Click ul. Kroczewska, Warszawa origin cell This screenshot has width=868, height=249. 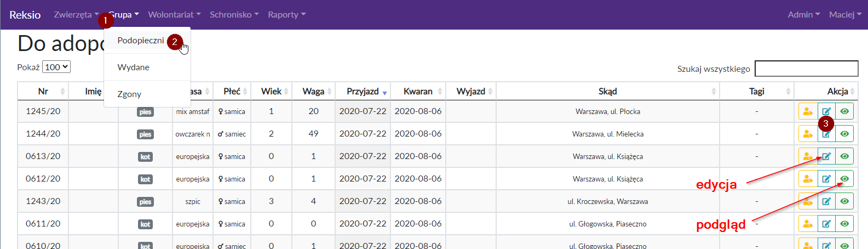pos(608,201)
